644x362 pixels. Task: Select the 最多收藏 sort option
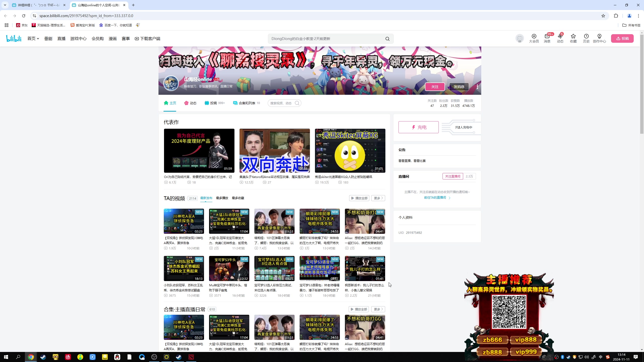tap(238, 198)
